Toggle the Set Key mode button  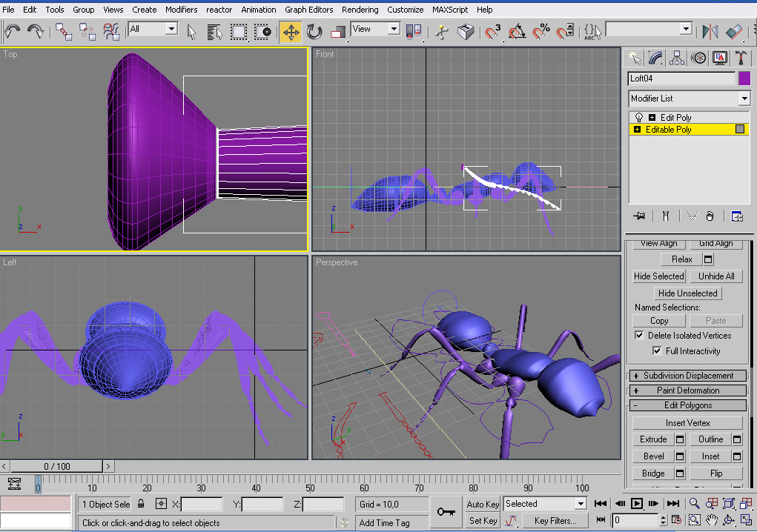pos(483,520)
